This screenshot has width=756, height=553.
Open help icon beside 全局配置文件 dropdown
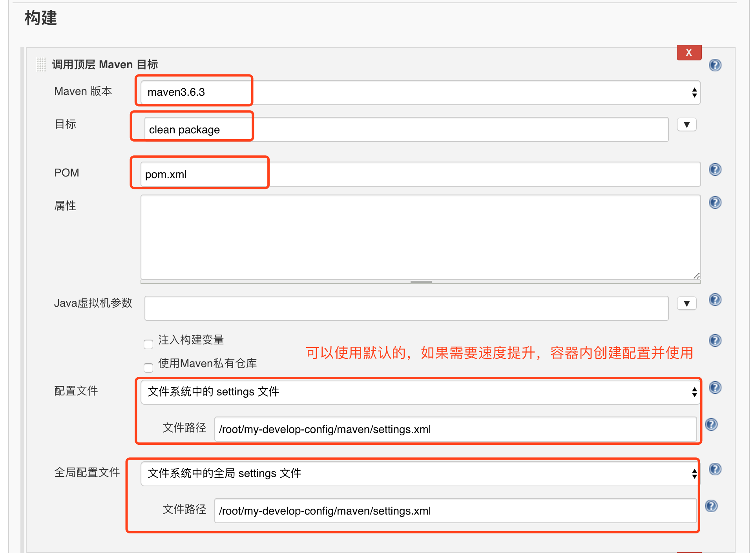click(715, 469)
